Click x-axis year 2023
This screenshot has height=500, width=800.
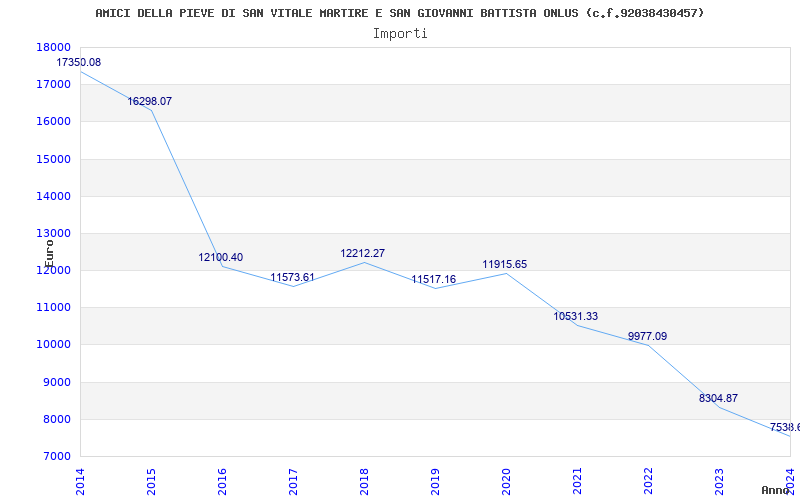pos(718,481)
